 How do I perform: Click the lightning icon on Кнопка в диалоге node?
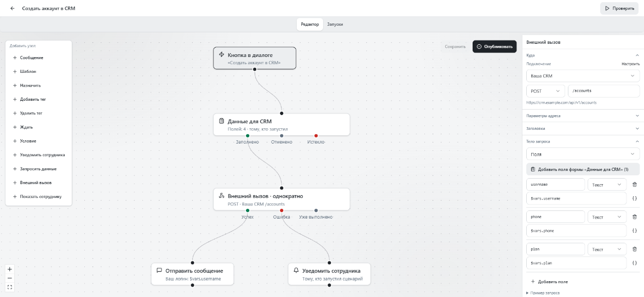pos(221,55)
